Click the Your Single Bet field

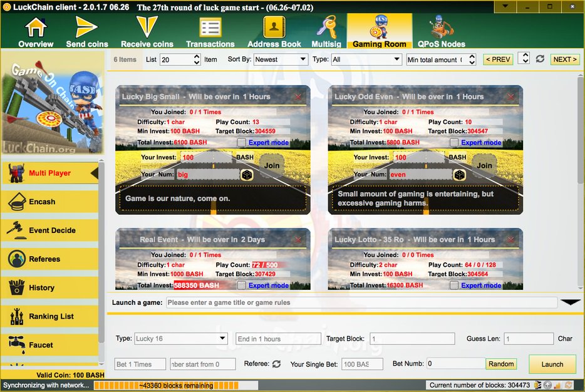(x=362, y=364)
